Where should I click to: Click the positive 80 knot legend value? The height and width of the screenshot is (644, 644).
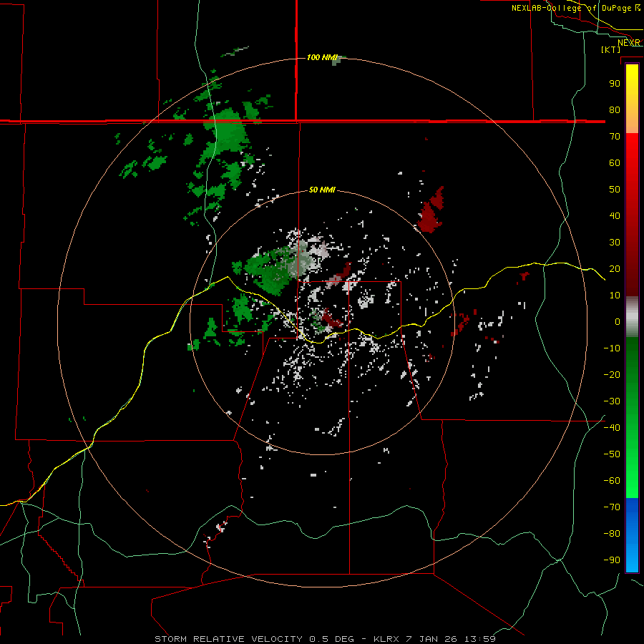(x=615, y=109)
